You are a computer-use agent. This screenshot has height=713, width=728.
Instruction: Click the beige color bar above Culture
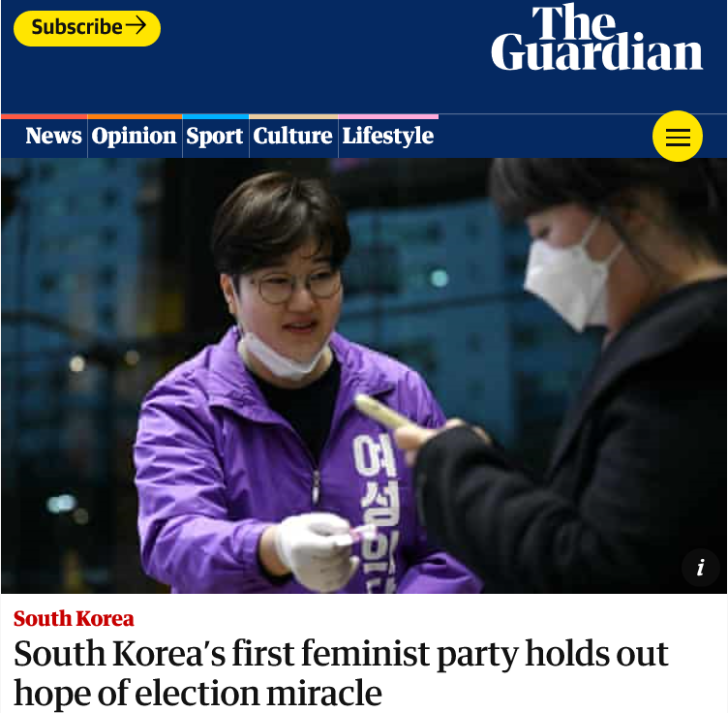(293, 116)
